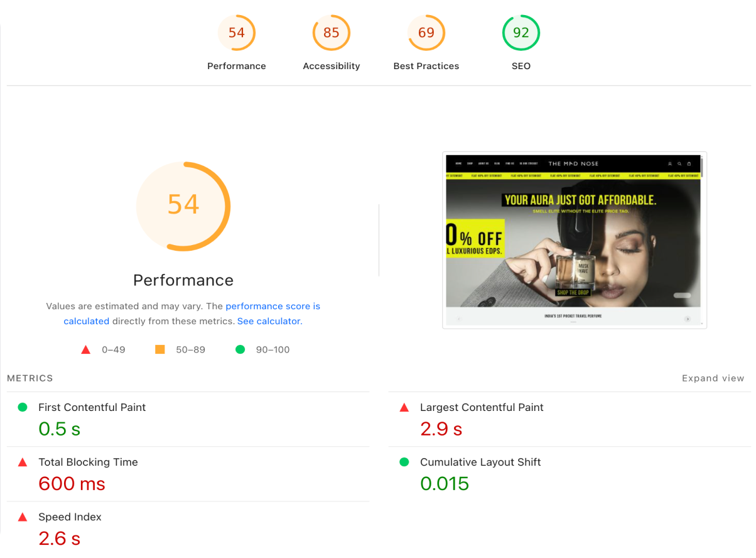Click the red triangle beside Total Blocking Time
Viewport: 756px width, 558px height.
point(23,462)
